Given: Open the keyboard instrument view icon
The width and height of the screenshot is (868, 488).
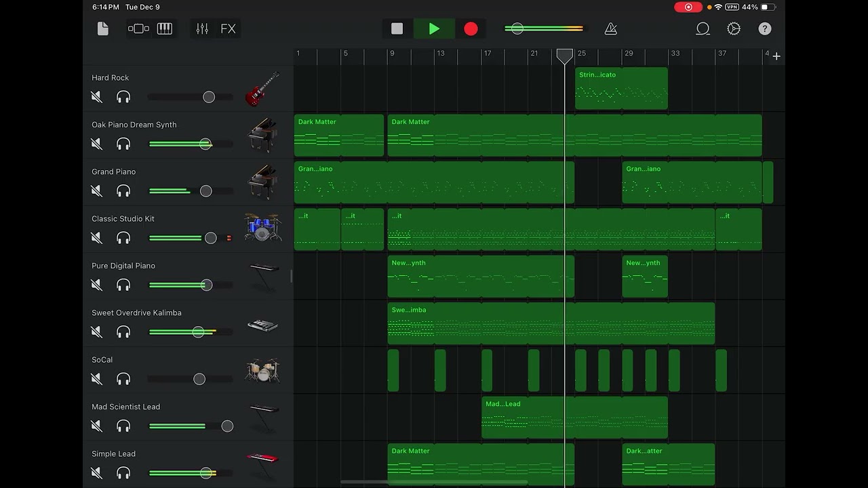Looking at the screenshot, I should 165,28.
